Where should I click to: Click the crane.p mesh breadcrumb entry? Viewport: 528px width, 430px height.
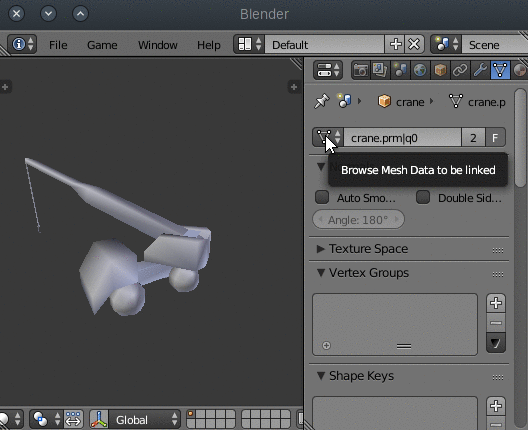[x=477, y=101]
